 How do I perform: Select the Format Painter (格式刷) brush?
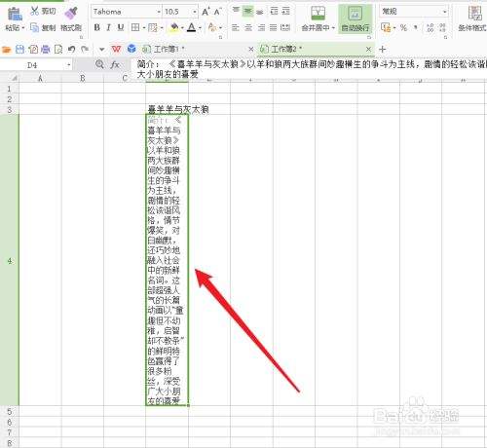click(71, 14)
